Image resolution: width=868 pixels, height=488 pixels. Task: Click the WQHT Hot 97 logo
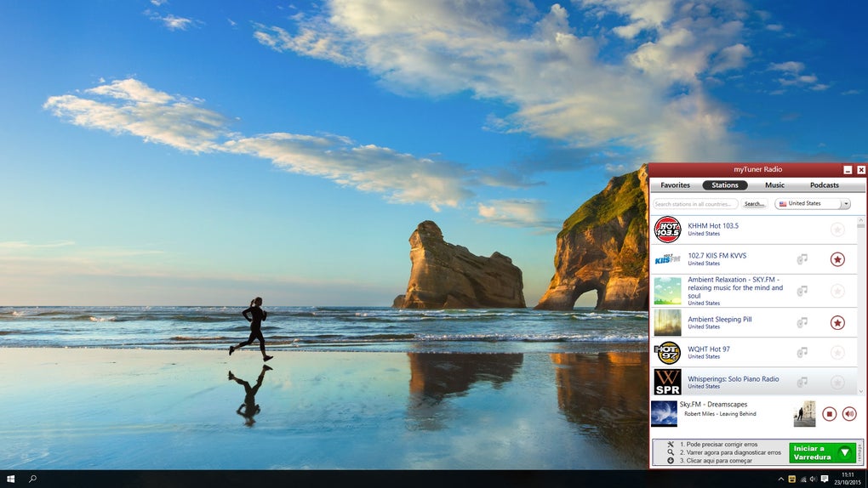(x=668, y=353)
